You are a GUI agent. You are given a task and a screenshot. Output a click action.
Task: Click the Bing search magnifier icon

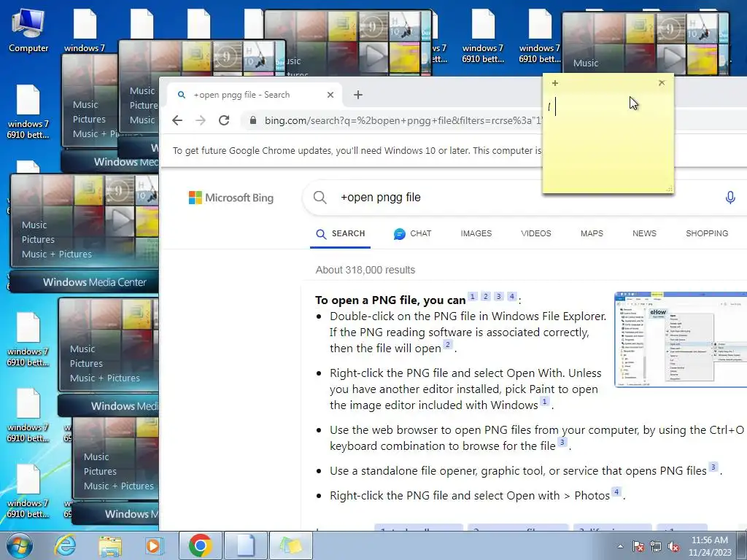click(320, 197)
